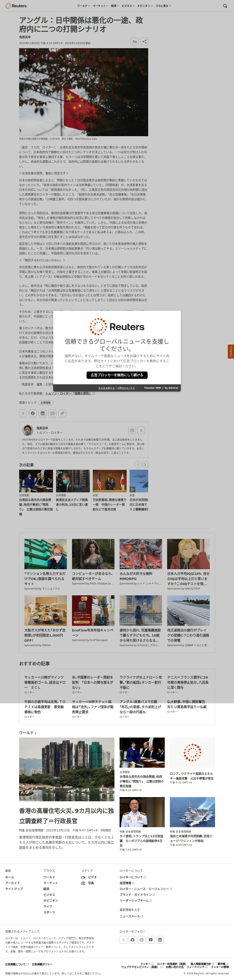Screen dimensions: 234x980
Task: Share the article via email icon
Action: [x=52, y=413]
